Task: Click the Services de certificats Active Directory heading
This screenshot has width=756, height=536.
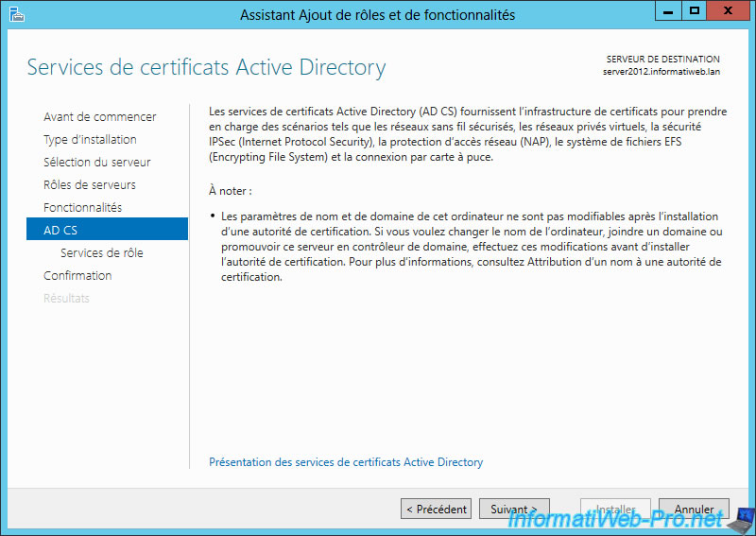Action: (206, 67)
